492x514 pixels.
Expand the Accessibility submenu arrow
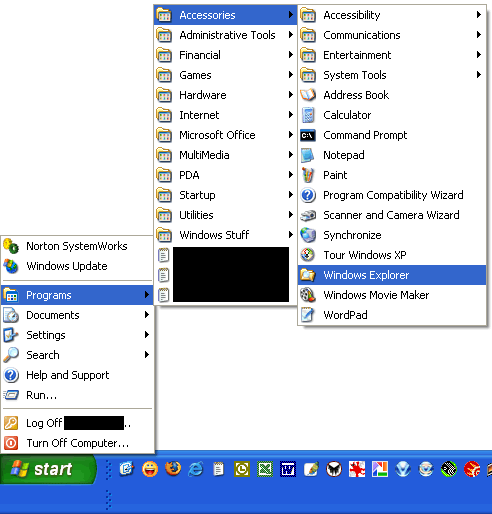tap(479, 15)
